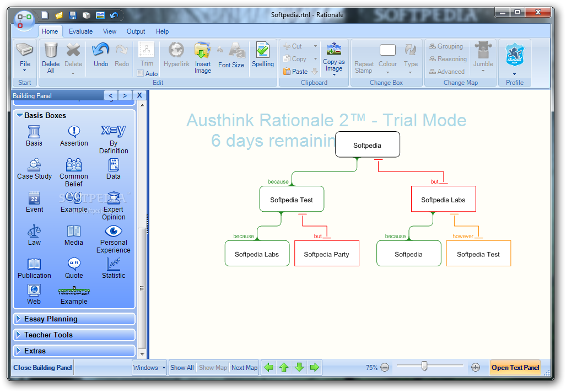566x392 pixels.
Task: Open the Type dropdown
Action: point(411,73)
